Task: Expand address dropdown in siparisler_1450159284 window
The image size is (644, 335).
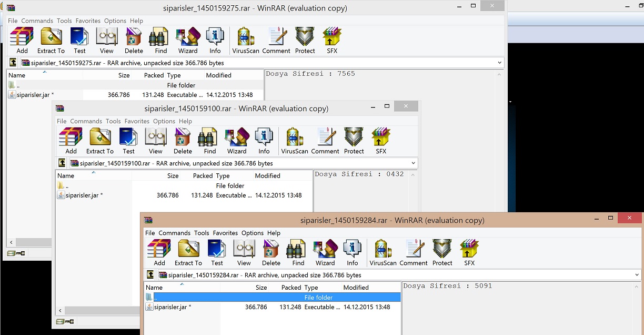Action: click(637, 275)
